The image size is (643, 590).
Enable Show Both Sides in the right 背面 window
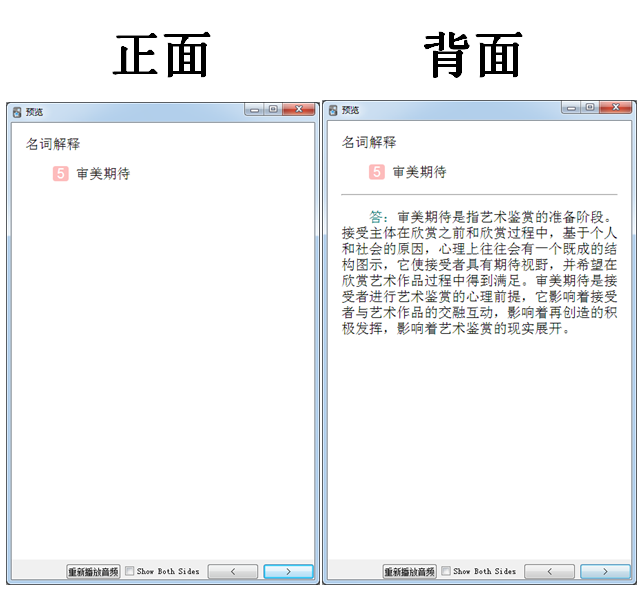(x=446, y=571)
